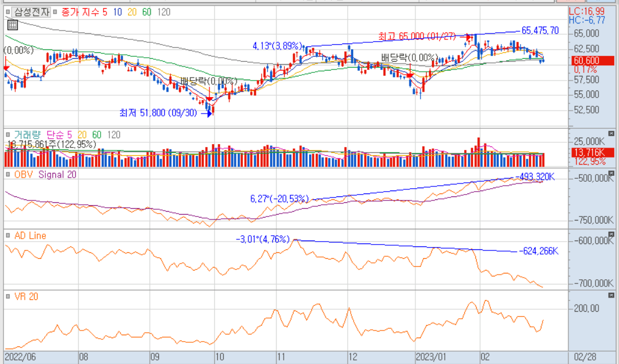The height and width of the screenshot is (364, 619).
Task: Select the yellow 20-day price moving average
Action: [x=132, y=12]
